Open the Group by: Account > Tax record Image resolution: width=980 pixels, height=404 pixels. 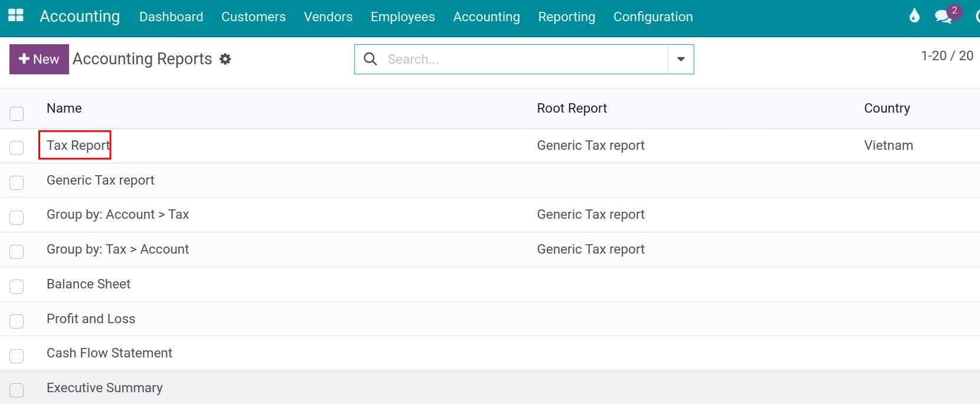coord(118,214)
